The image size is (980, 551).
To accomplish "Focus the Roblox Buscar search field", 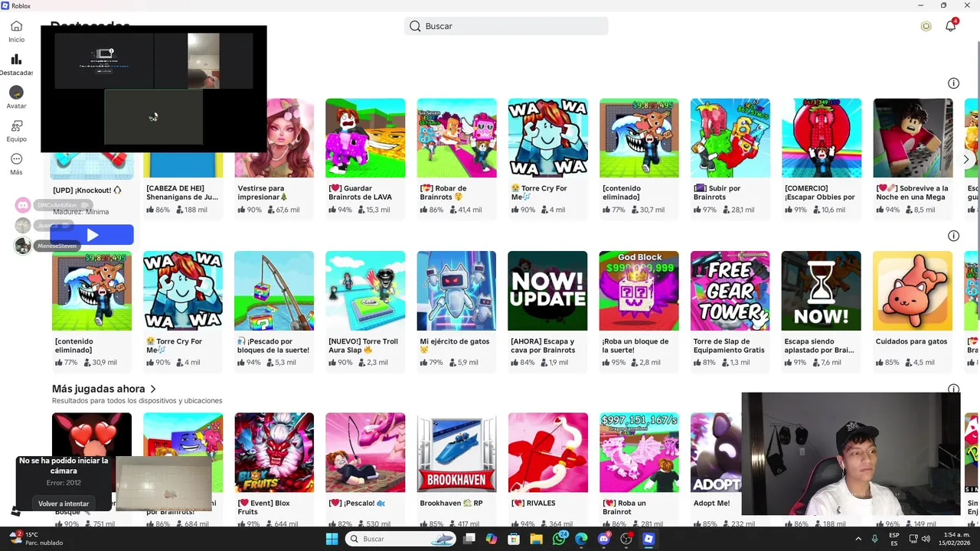I will pos(506,26).
